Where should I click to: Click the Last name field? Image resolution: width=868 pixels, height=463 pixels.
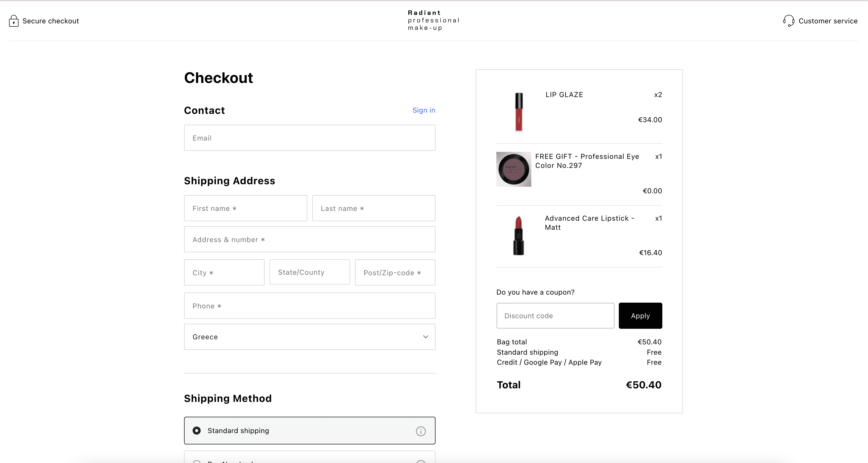coord(373,208)
